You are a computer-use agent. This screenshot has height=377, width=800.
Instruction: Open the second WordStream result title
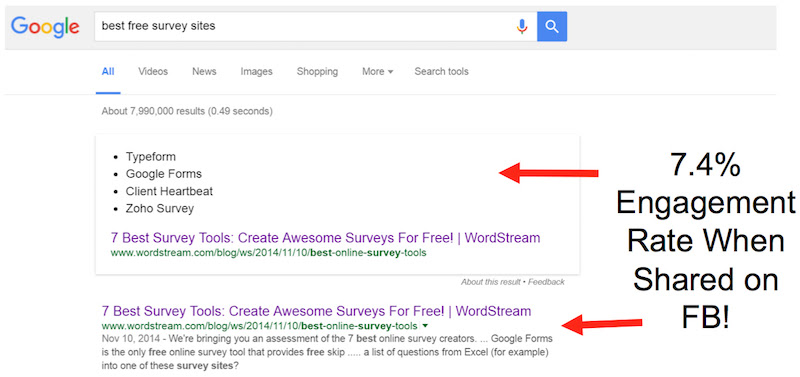pos(316,311)
